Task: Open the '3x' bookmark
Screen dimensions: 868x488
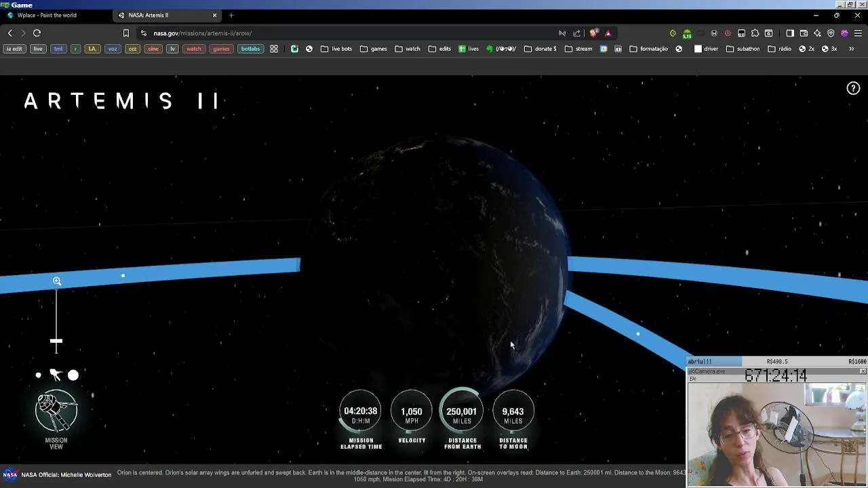Action: [x=829, y=49]
